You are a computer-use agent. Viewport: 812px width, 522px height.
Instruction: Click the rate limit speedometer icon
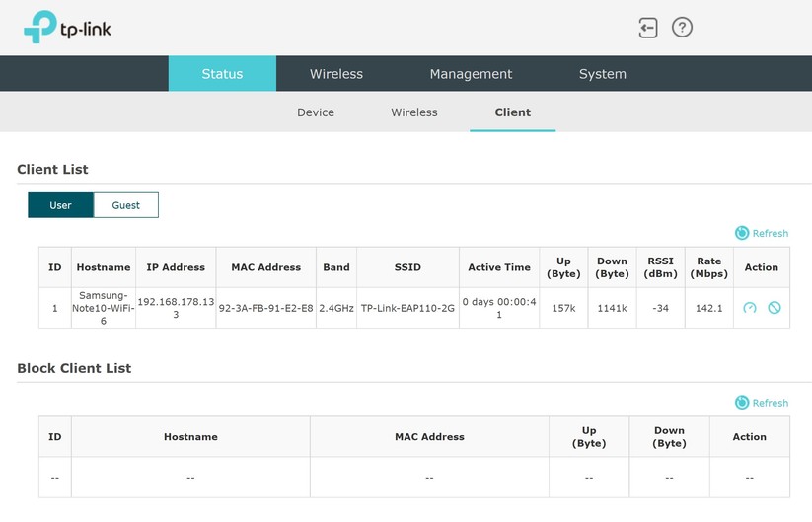749,308
